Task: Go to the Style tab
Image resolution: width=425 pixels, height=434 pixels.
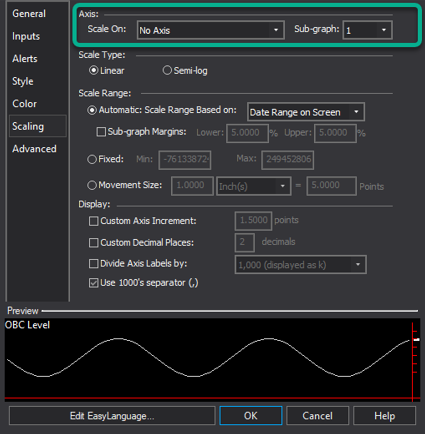Action: pos(23,81)
